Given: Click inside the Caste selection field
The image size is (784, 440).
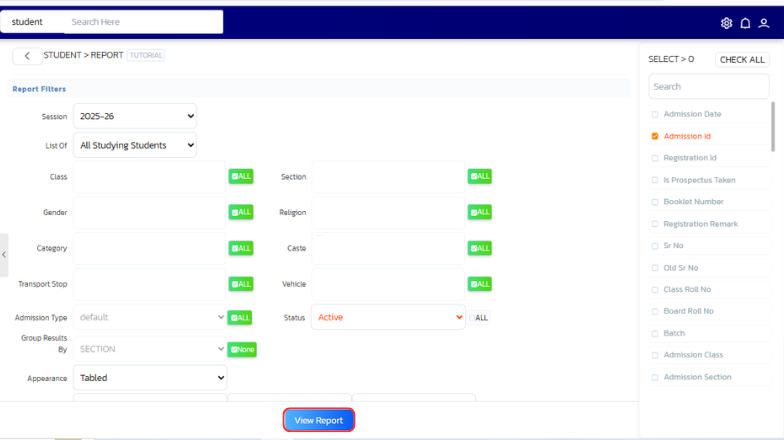Looking at the screenshot, I should (388, 248).
